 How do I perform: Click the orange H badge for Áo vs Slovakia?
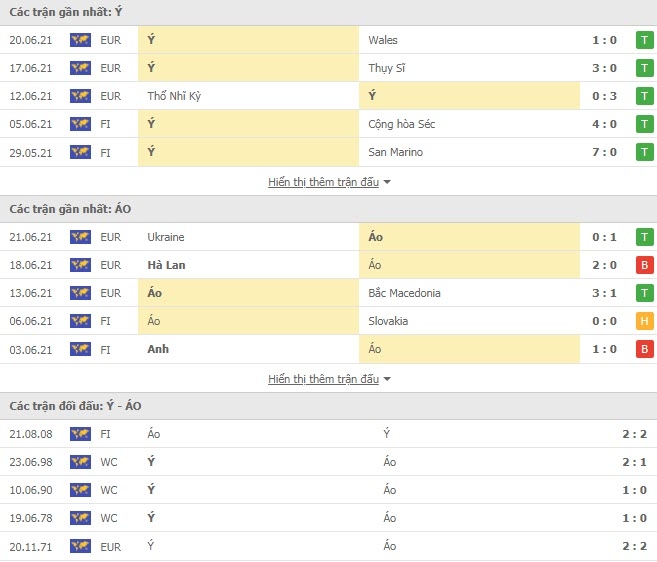(x=644, y=321)
